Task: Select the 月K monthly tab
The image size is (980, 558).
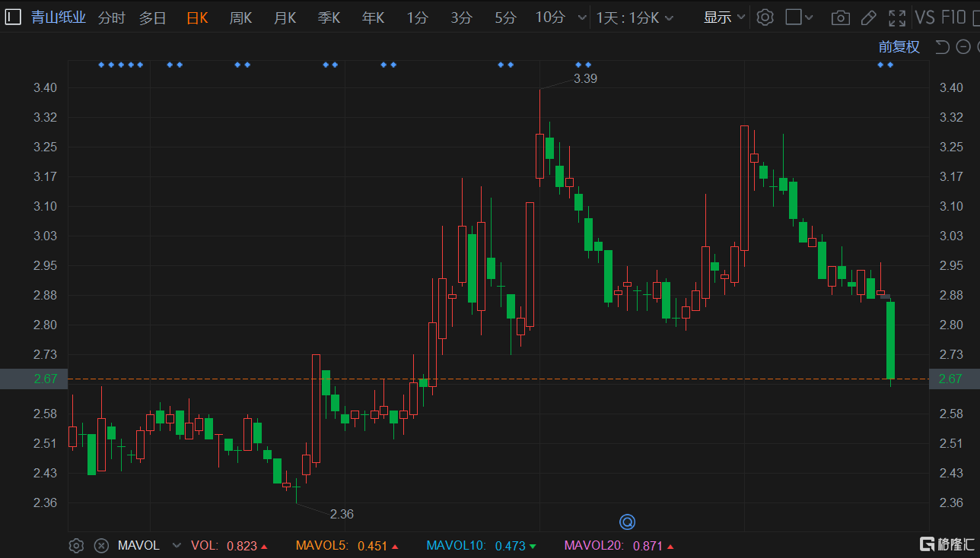Action: click(x=285, y=17)
